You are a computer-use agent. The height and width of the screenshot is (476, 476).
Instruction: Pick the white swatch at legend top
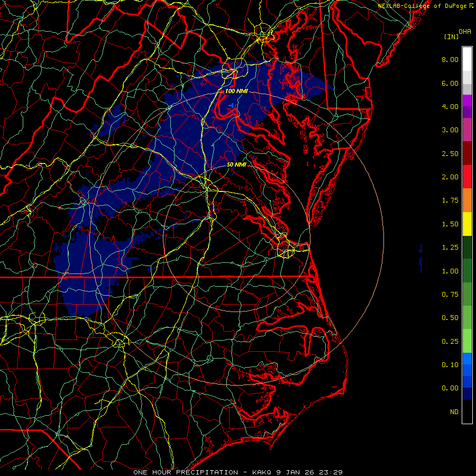point(467,59)
